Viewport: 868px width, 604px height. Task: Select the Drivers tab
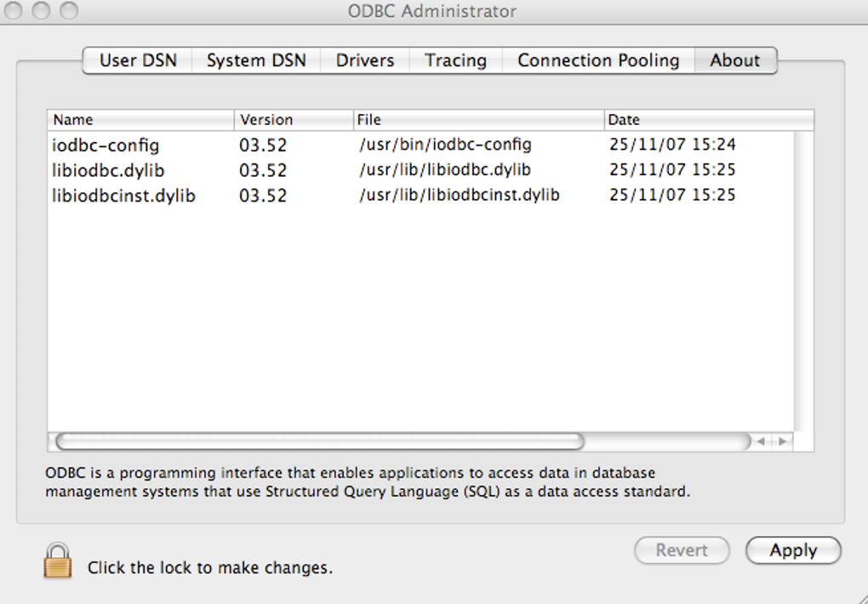point(365,60)
